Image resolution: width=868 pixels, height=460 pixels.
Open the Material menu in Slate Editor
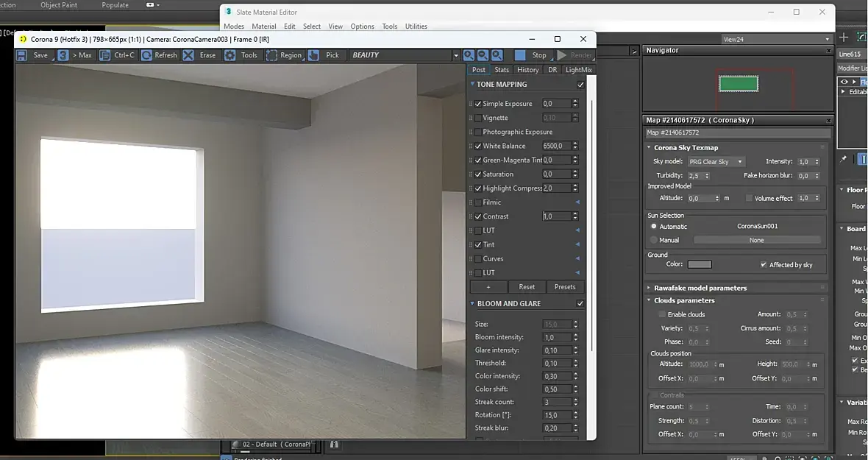[264, 26]
